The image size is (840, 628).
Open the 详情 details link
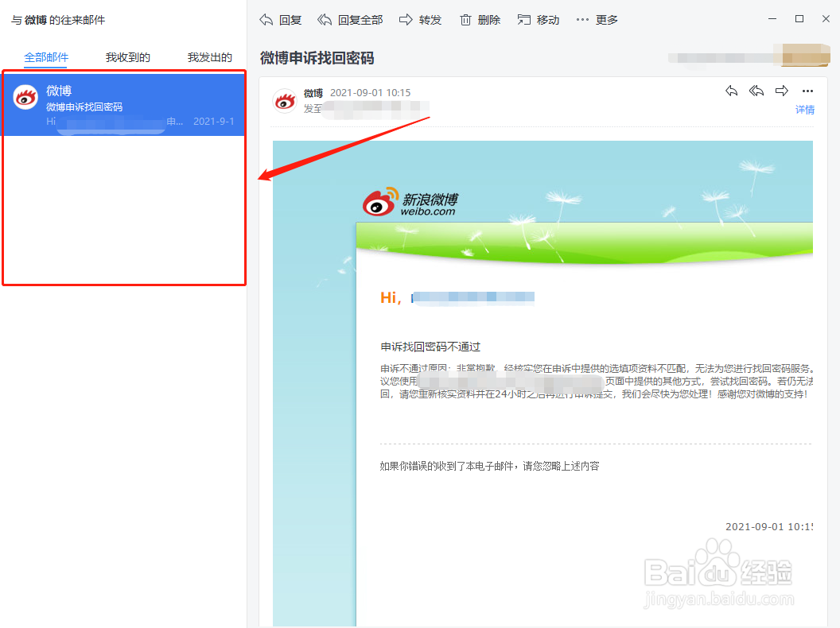click(805, 110)
